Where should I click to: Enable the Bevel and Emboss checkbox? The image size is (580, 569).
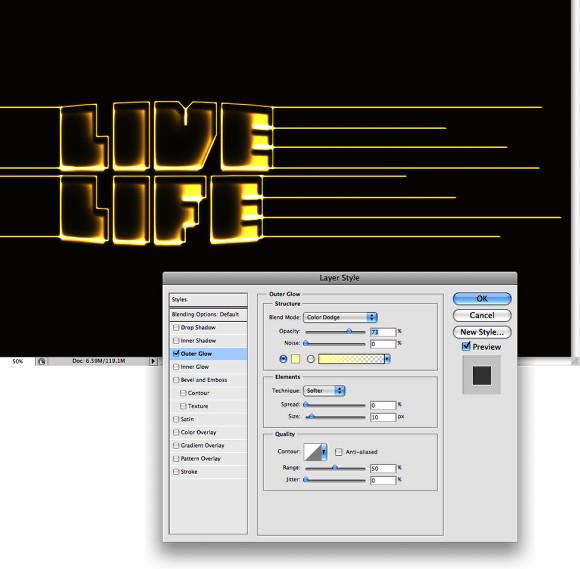176,380
